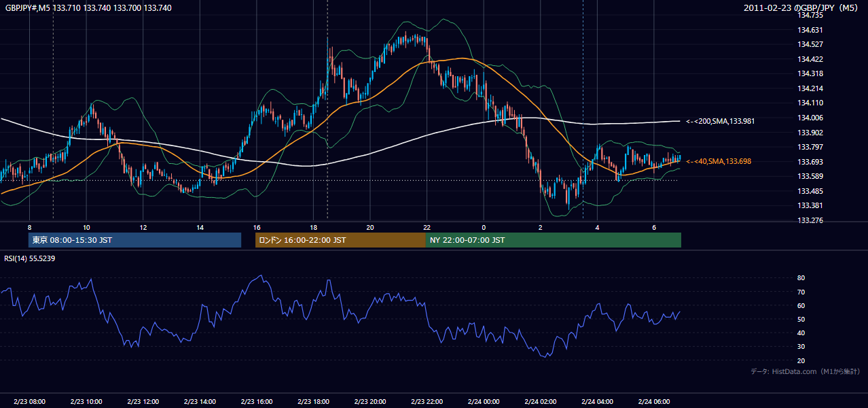Click price axis value 133.902

tap(810, 133)
